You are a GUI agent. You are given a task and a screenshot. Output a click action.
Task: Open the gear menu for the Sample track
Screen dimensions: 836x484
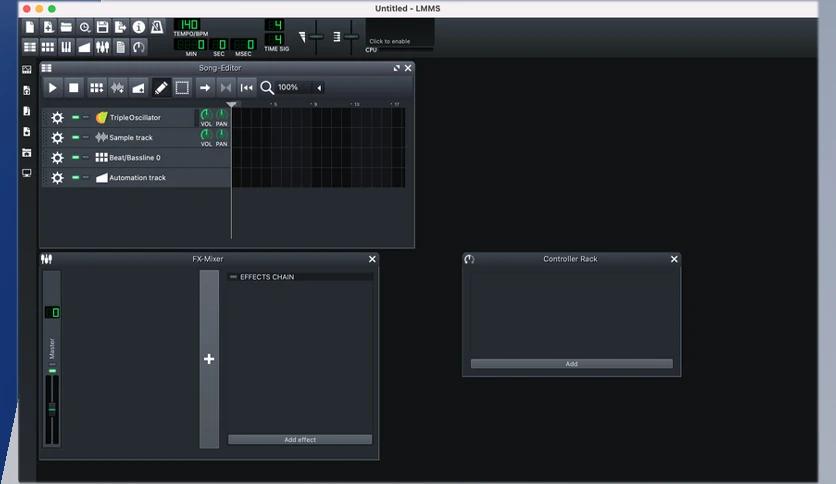pyautogui.click(x=57, y=138)
